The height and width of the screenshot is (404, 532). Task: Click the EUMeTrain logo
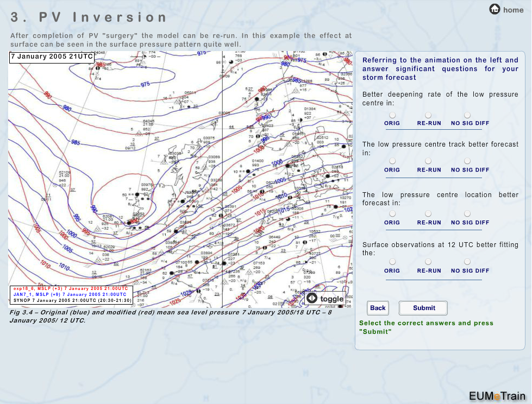tap(497, 395)
